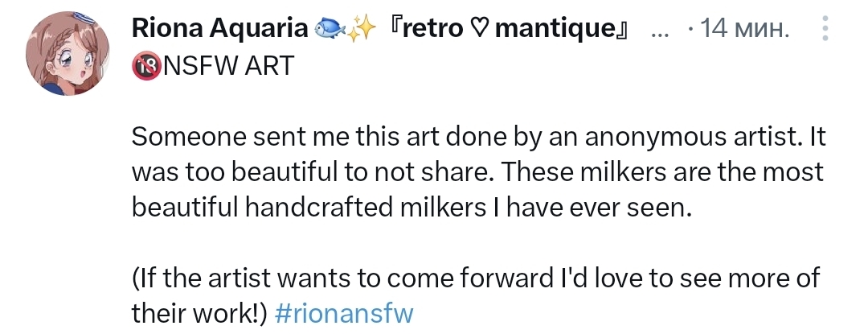Open the three-dot more options menu
Viewport: 868px width, 334px height.
(x=825, y=27)
